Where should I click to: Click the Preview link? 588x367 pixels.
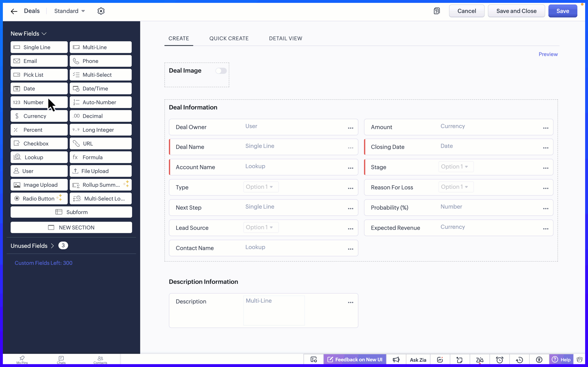click(548, 54)
